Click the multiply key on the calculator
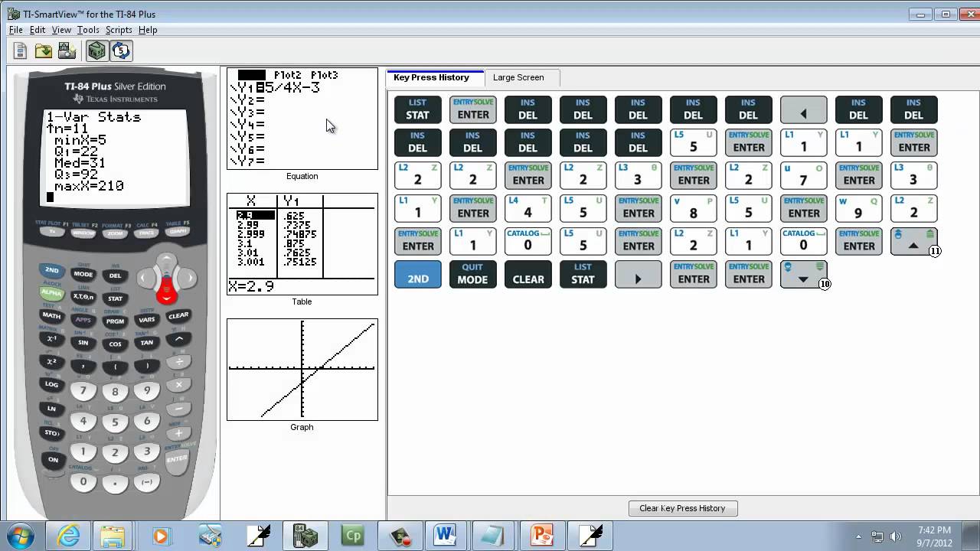Screen dimensions: 980x551 [x=179, y=386]
